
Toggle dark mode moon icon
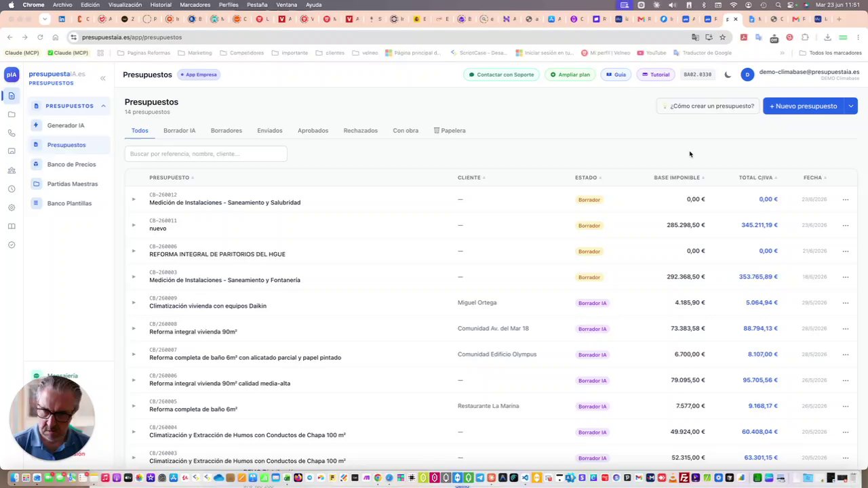[x=728, y=75]
